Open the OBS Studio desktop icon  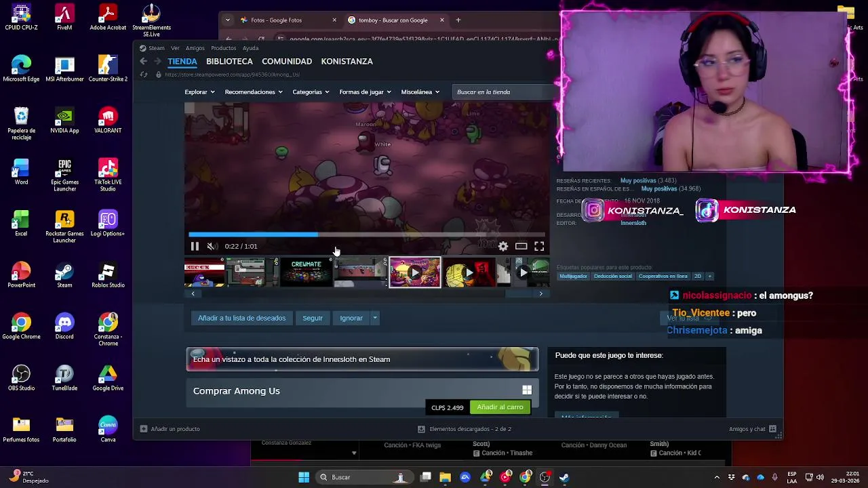[x=21, y=378]
